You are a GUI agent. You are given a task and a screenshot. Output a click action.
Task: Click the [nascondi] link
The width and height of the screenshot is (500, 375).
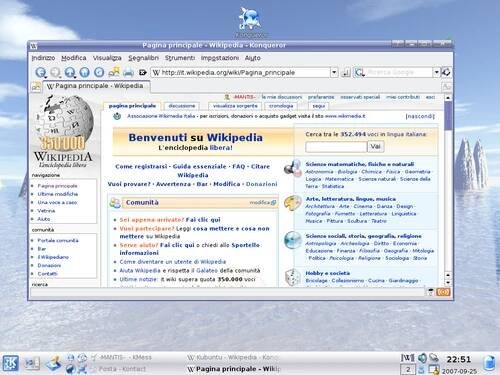[x=420, y=116]
